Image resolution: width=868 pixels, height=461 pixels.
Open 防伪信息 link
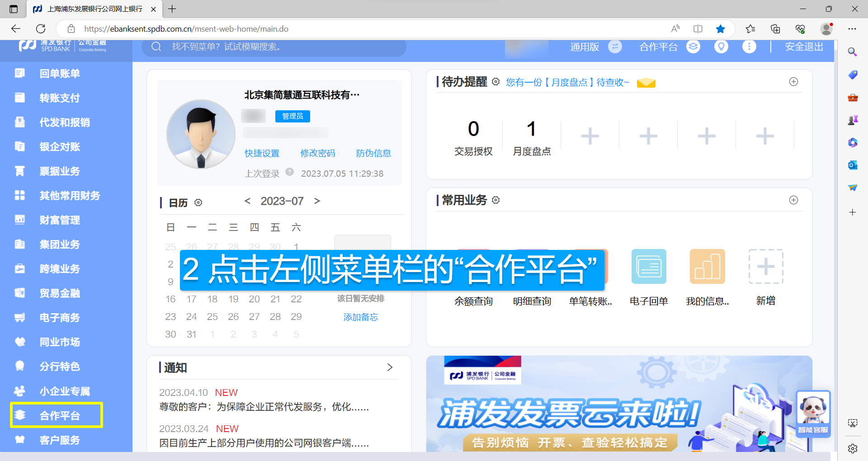(373, 153)
